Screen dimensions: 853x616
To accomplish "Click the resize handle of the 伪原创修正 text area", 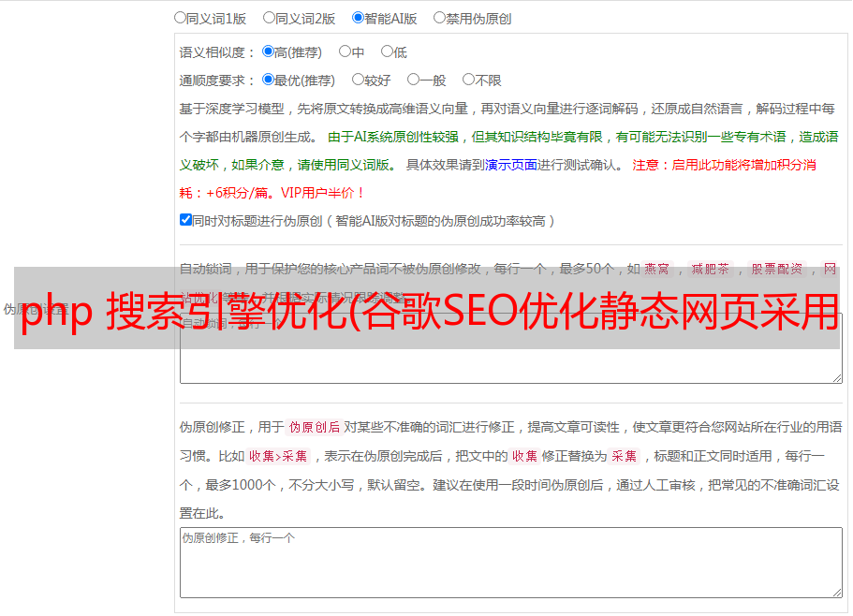I will tap(837, 593).
